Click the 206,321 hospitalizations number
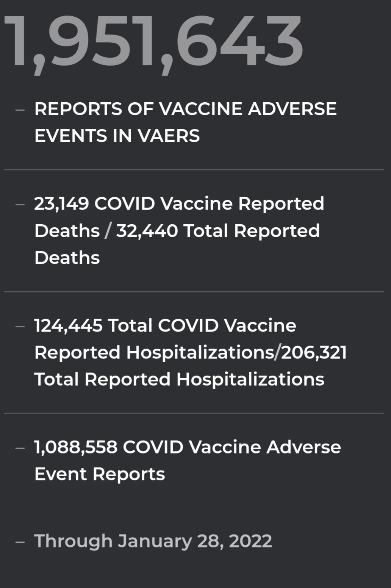The height and width of the screenshot is (588, 391). pyautogui.click(x=314, y=352)
